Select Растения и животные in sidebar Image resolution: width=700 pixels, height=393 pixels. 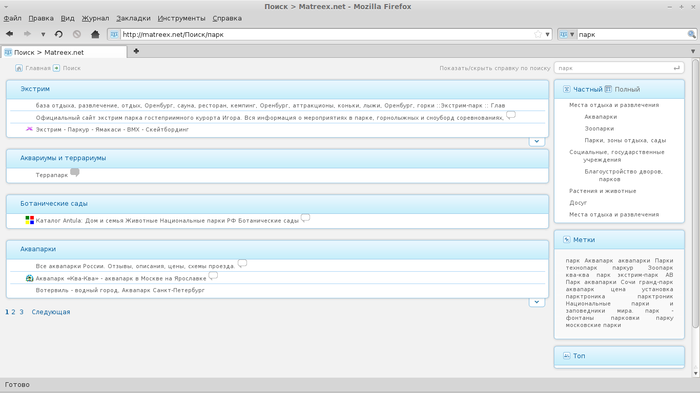click(603, 191)
